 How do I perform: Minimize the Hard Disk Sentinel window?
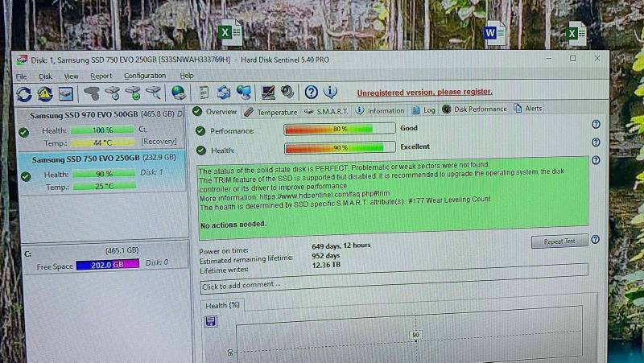(x=549, y=59)
